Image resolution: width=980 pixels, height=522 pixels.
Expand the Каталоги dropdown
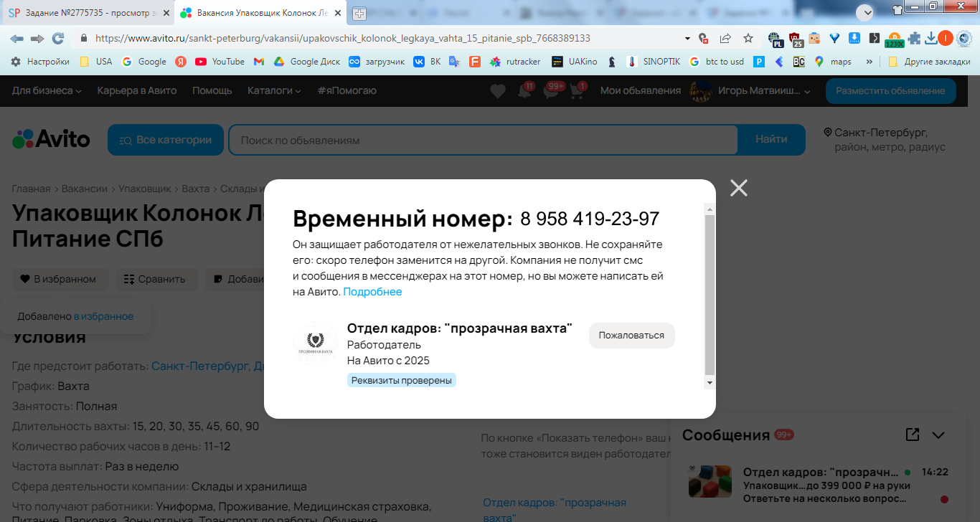(274, 90)
